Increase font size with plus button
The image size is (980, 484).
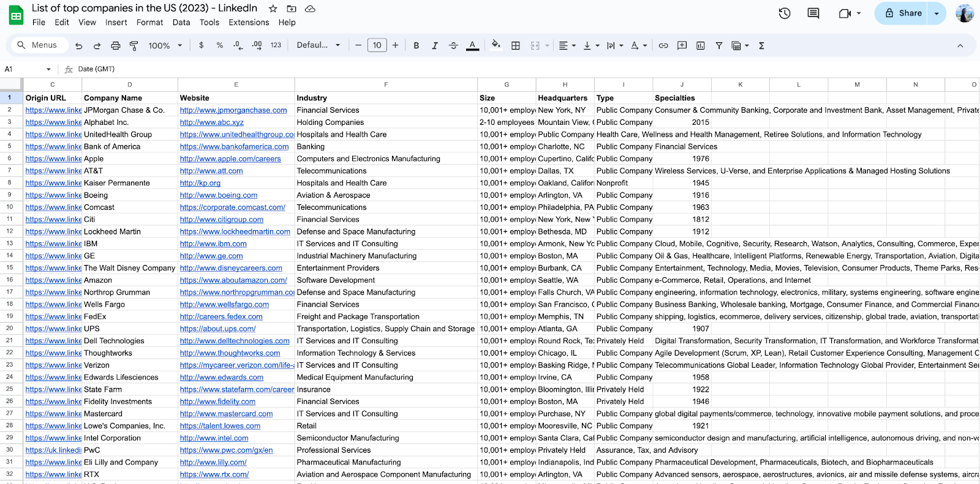(x=395, y=45)
